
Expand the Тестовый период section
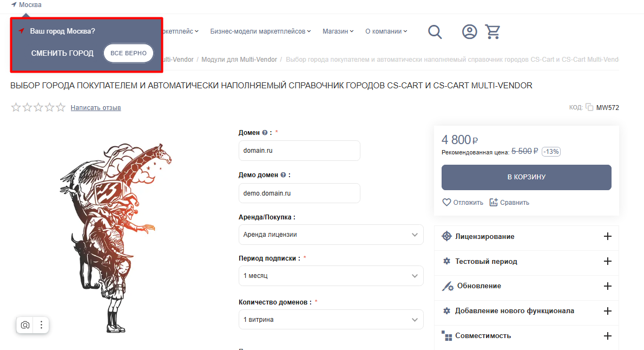526,261
